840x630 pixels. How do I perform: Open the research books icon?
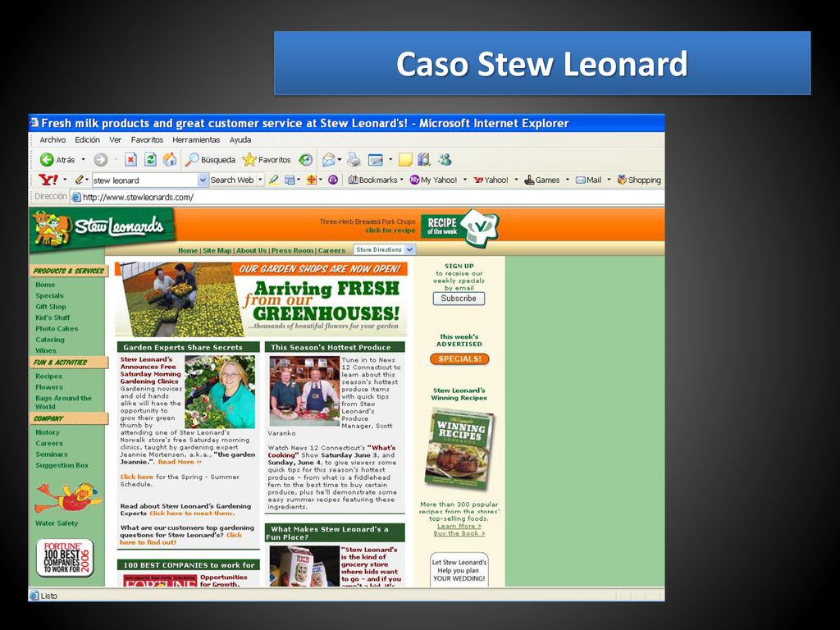tap(424, 160)
